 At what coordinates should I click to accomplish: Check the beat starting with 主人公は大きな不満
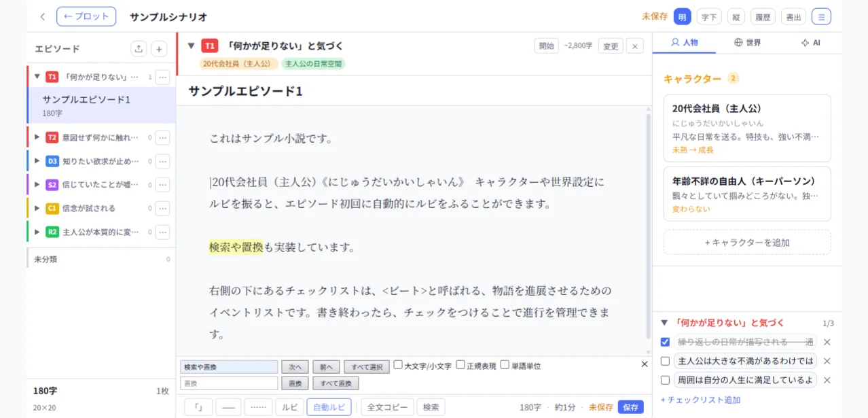pyautogui.click(x=664, y=361)
